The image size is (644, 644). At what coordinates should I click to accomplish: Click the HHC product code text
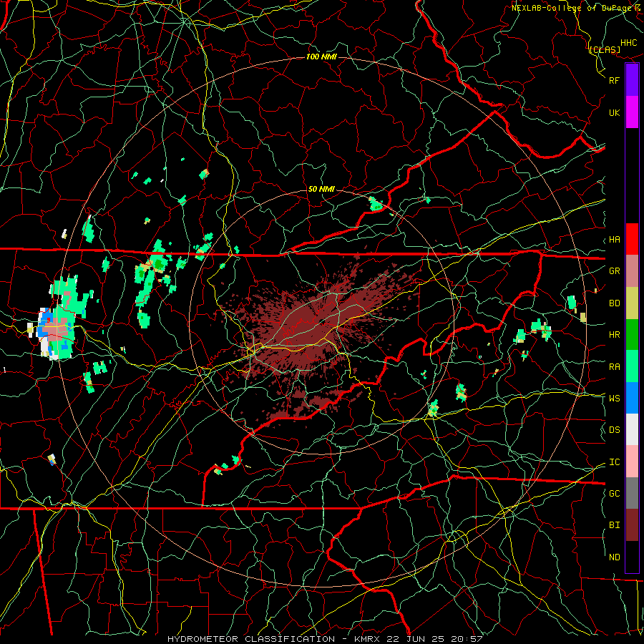628,43
